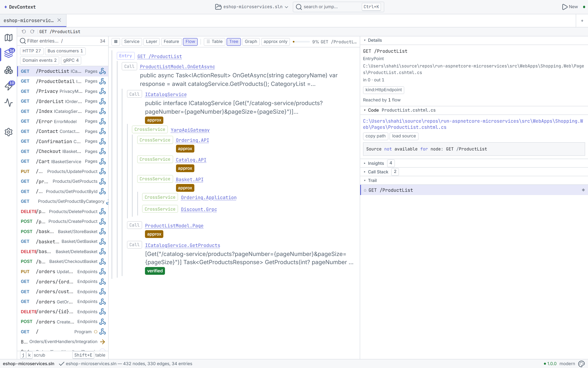Image resolution: width=588 pixels, height=368 pixels.
Task: Open the entries stack icon with badge 34
Action: pos(9,53)
